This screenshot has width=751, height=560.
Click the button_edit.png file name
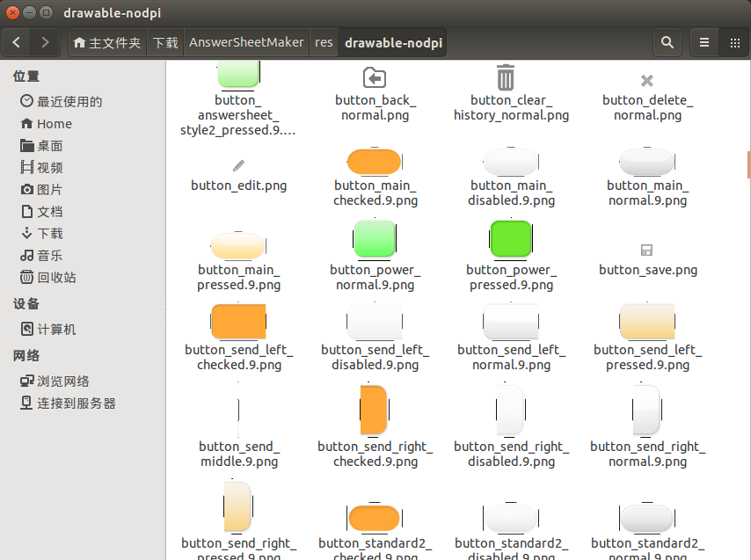point(238,185)
